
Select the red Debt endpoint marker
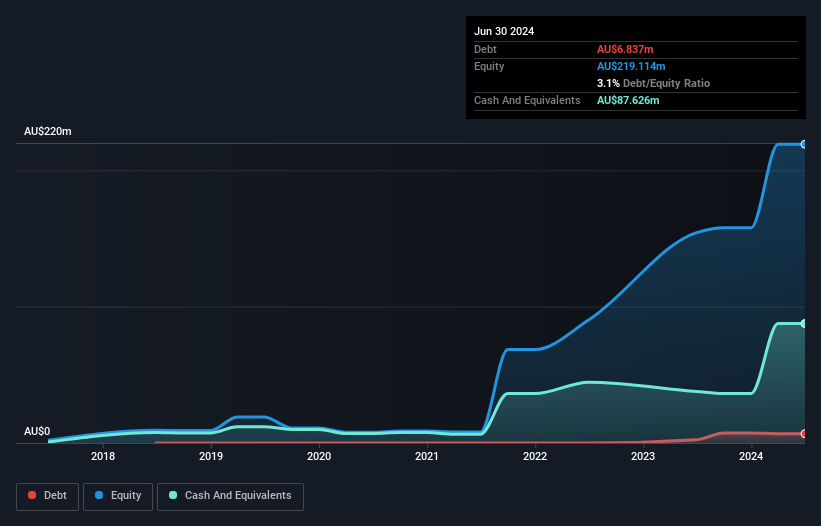(x=804, y=434)
